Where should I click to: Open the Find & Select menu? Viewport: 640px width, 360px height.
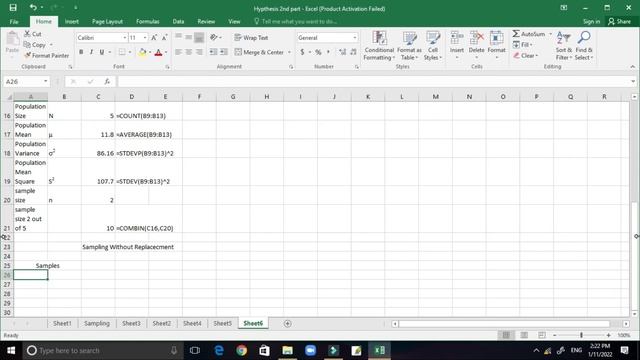584,46
